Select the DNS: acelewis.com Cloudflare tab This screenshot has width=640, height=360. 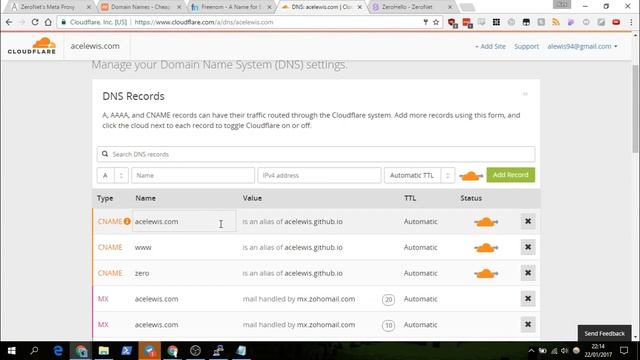[x=320, y=7]
